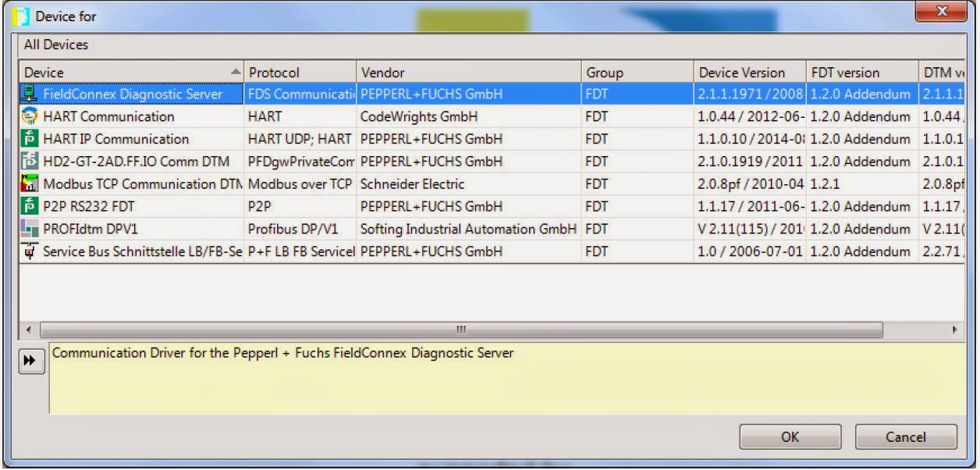Confirm selection with OK button
The height and width of the screenshot is (470, 980).
(x=790, y=437)
